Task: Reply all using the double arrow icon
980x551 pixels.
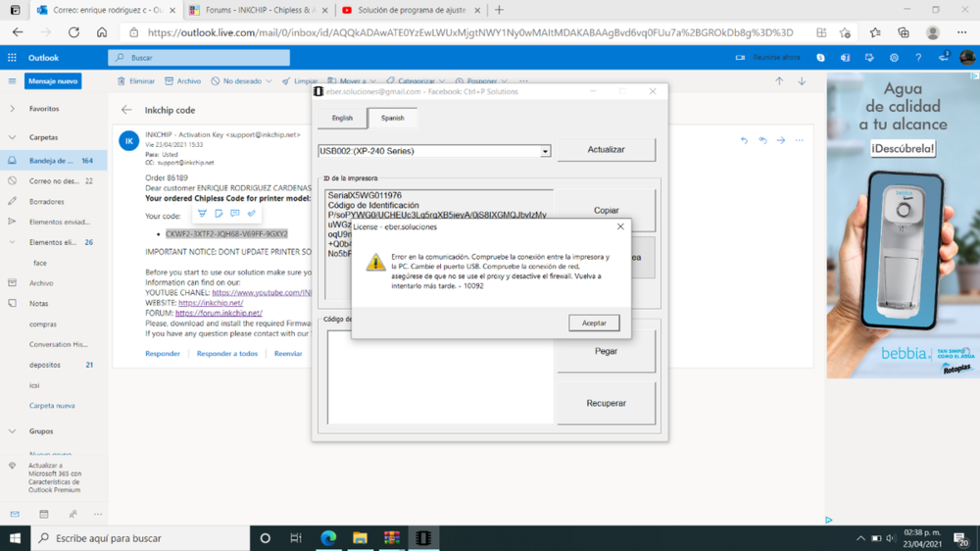Action: (762, 141)
